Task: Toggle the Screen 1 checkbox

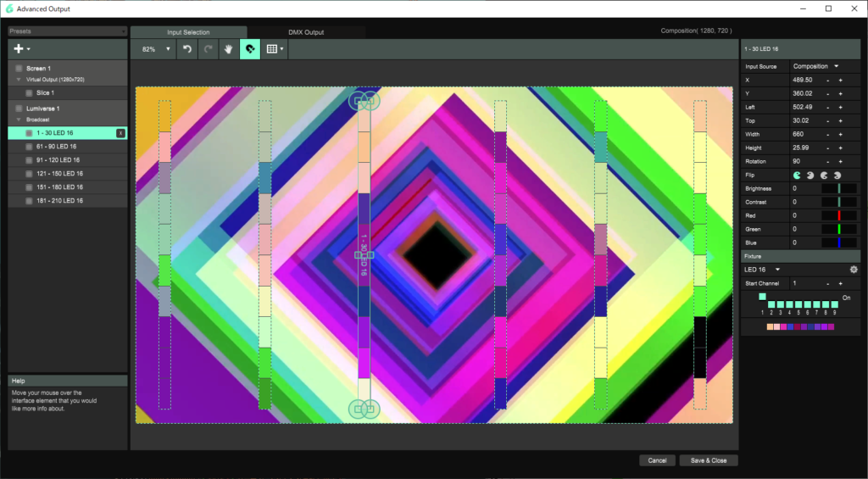Action: tap(19, 68)
